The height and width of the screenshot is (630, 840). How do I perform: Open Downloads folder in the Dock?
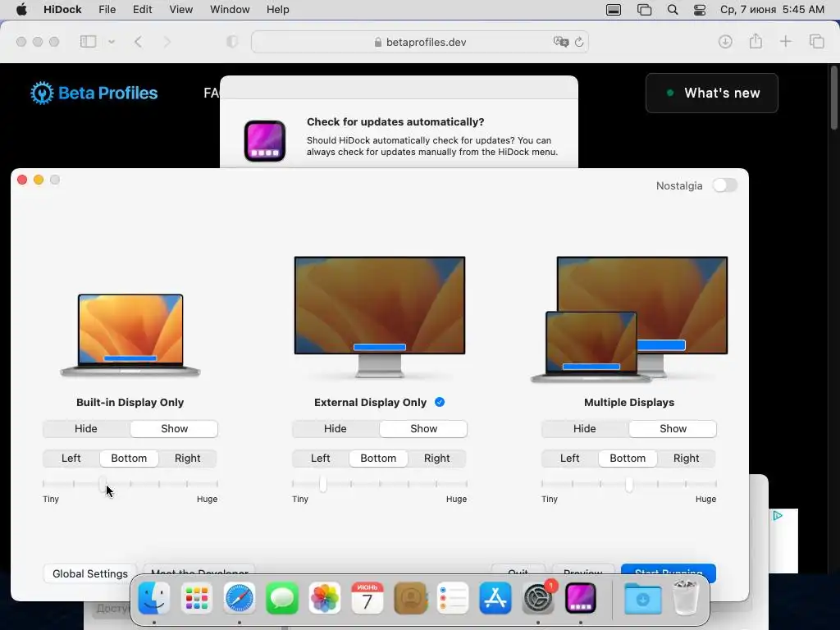(x=642, y=598)
